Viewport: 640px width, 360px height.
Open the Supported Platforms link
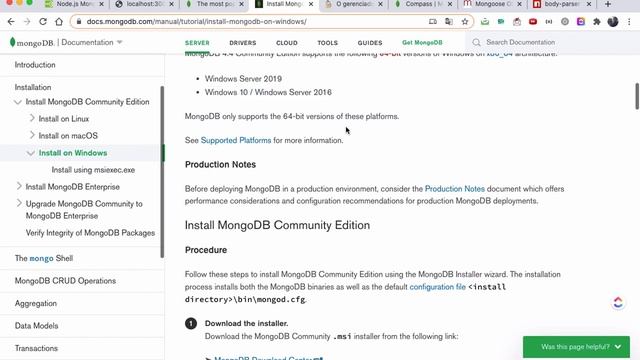coord(236,140)
